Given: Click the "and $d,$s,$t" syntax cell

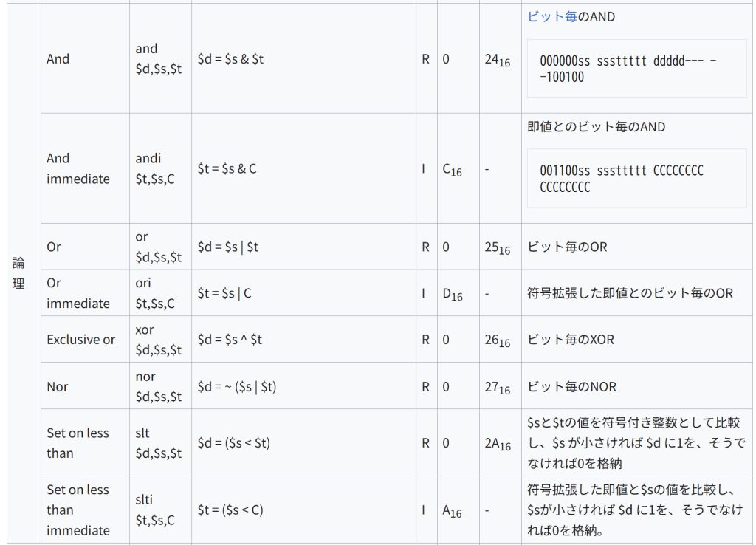Looking at the screenshot, I should tap(159, 58).
